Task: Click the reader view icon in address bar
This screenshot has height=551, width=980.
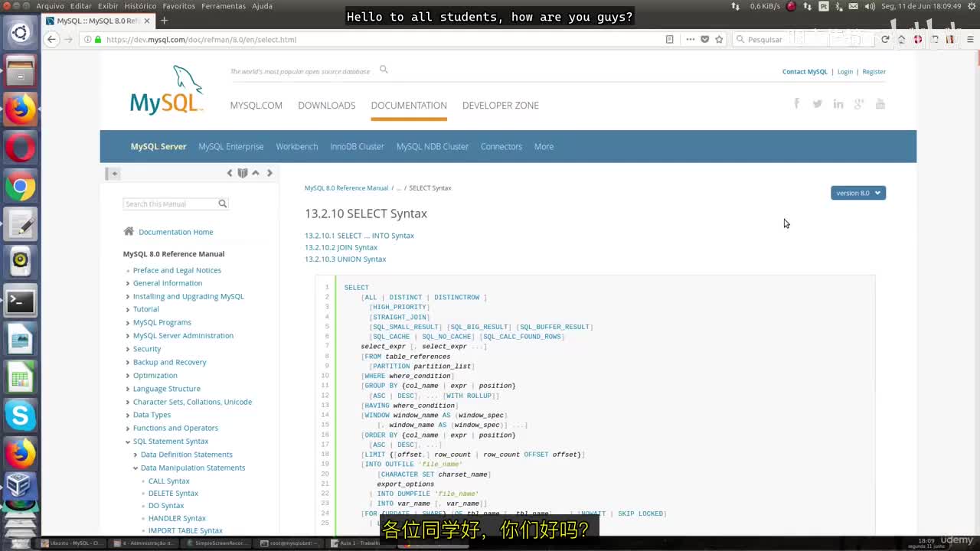Action: tap(670, 39)
